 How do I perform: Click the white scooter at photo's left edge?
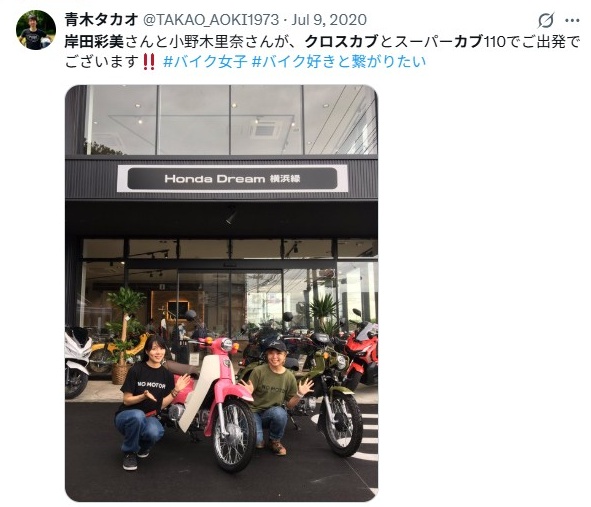pyautogui.click(x=77, y=362)
